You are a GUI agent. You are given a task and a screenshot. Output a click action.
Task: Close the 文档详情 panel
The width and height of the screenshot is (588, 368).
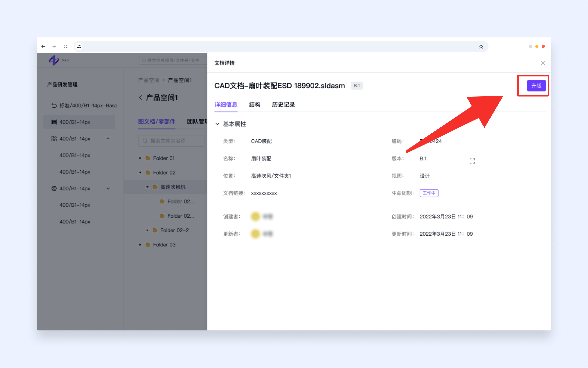pyautogui.click(x=543, y=63)
